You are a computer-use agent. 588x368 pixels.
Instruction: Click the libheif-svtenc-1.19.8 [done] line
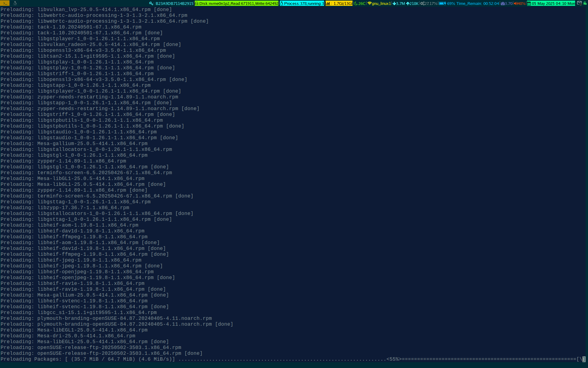click(x=85, y=307)
